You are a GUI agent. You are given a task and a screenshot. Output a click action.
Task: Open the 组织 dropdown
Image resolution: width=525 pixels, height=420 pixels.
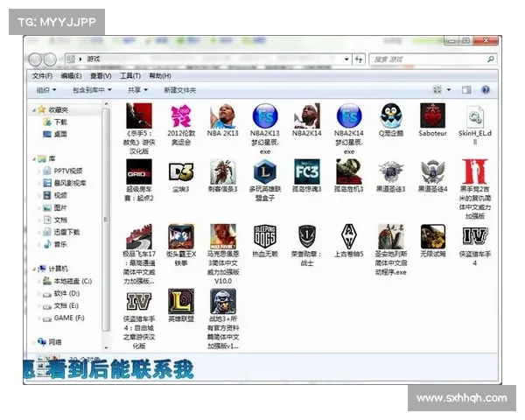46,90
